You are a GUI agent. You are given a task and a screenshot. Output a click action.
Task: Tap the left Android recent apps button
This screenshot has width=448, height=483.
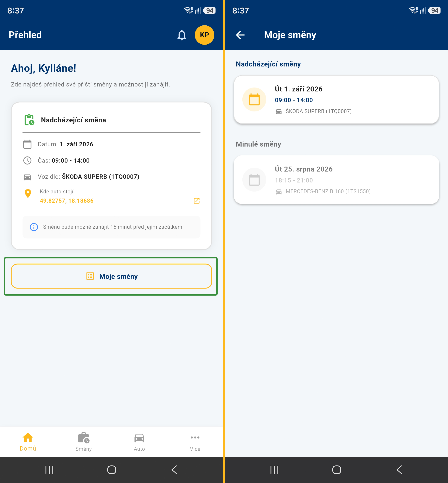tap(49, 470)
